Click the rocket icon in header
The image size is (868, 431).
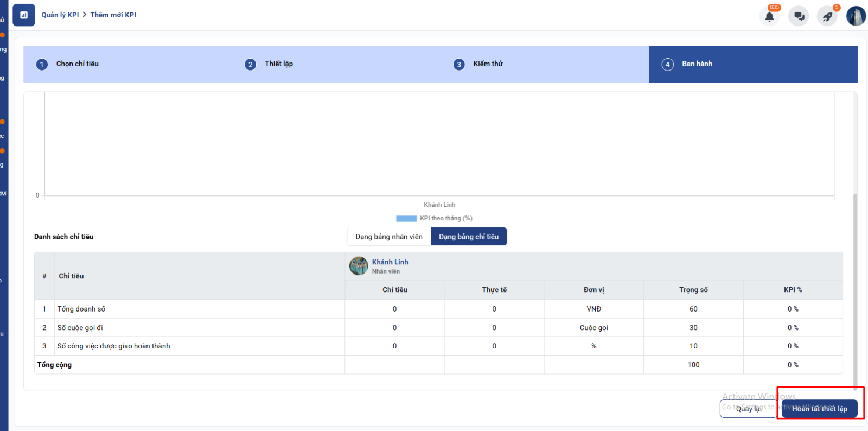827,16
